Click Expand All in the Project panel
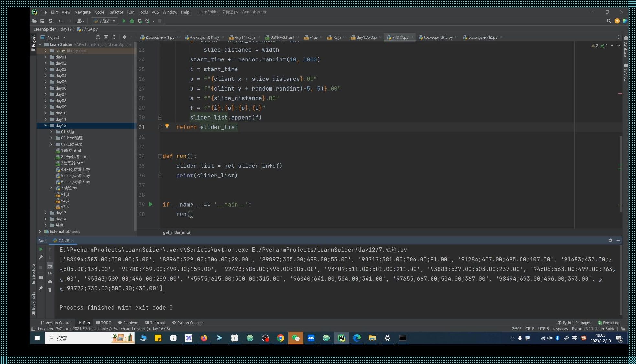 click(106, 37)
